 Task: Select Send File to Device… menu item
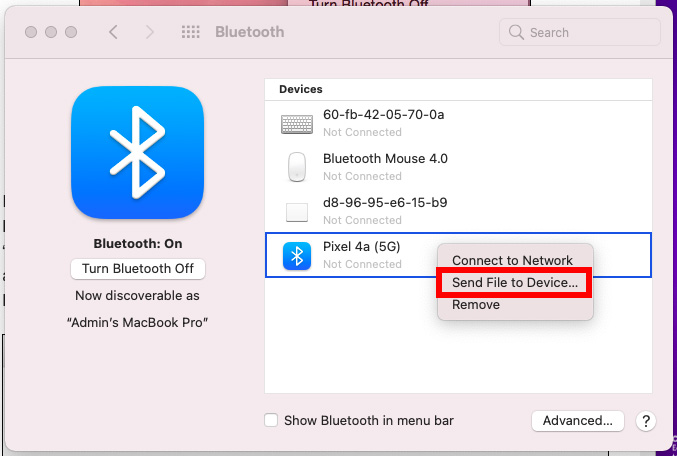pos(515,282)
